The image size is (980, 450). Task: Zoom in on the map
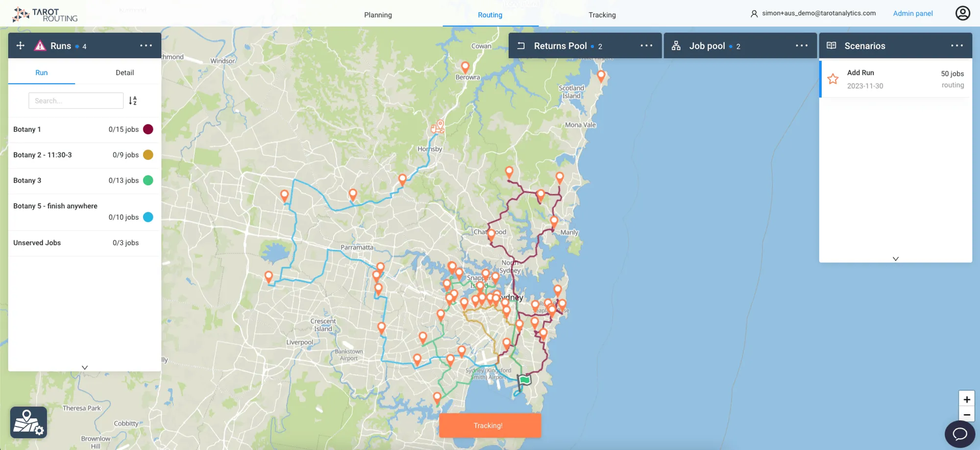pos(966,399)
